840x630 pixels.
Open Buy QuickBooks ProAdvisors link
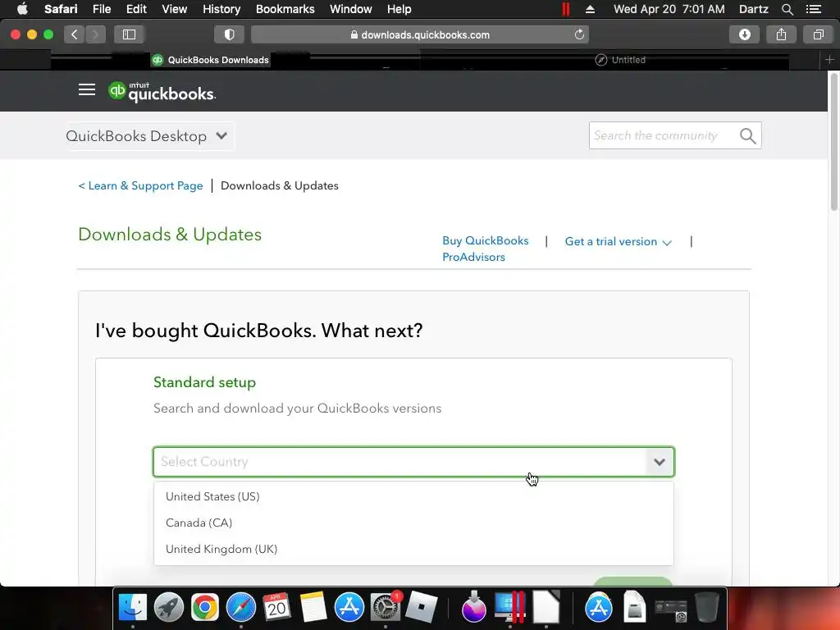(x=486, y=249)
